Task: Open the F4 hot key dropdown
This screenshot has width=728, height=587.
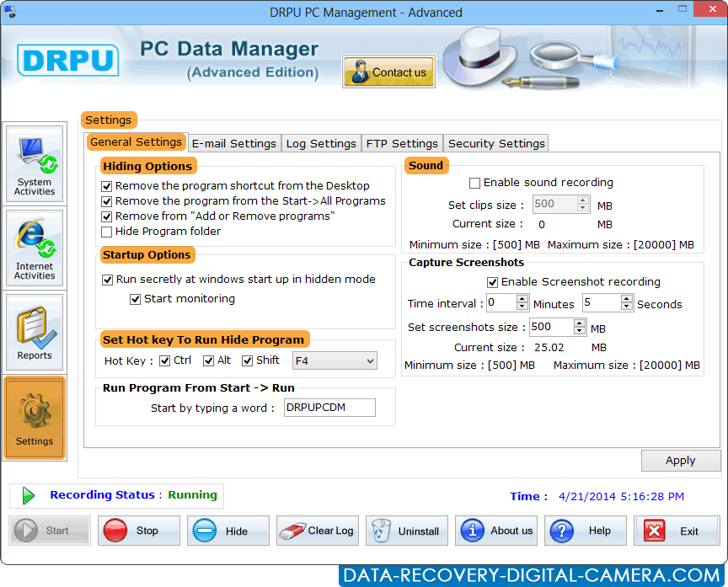Action: (335, 360)
